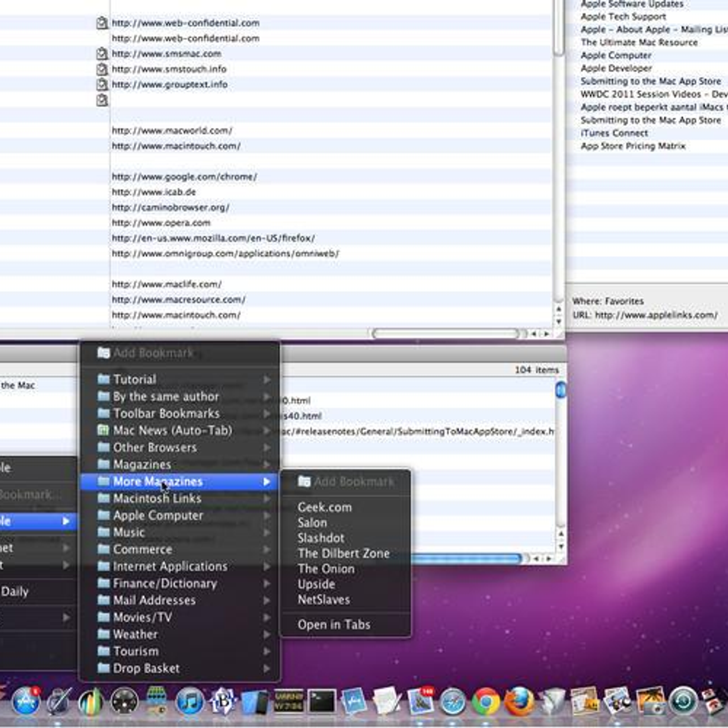Open Preview from the dock

click(x=617, y=701)
